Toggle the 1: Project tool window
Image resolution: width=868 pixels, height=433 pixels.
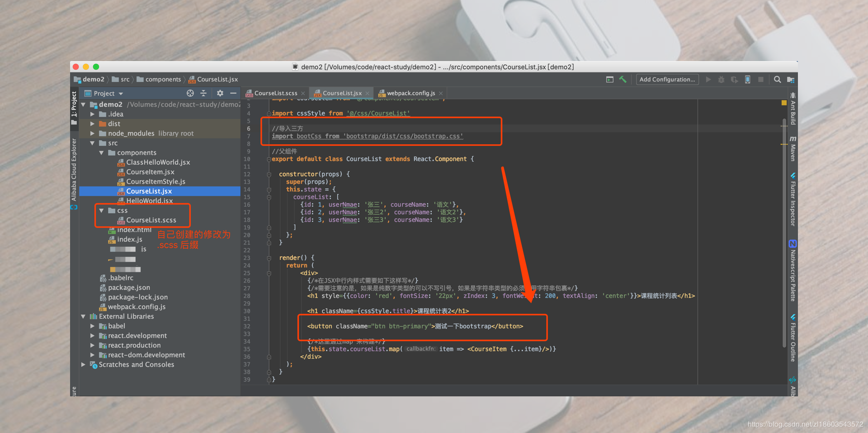point(74,108)
